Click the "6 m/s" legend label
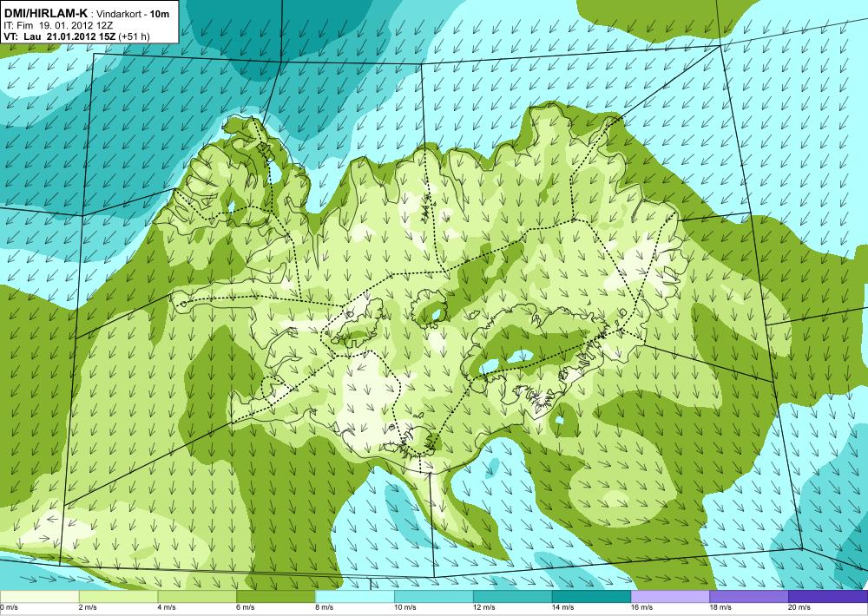The image size is (868, 616). click(247, 607)
